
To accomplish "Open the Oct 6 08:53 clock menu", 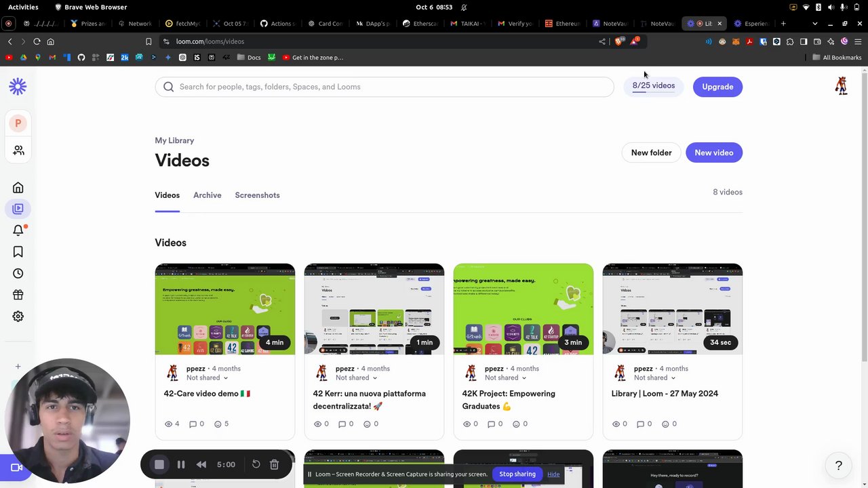I will 434,7.
